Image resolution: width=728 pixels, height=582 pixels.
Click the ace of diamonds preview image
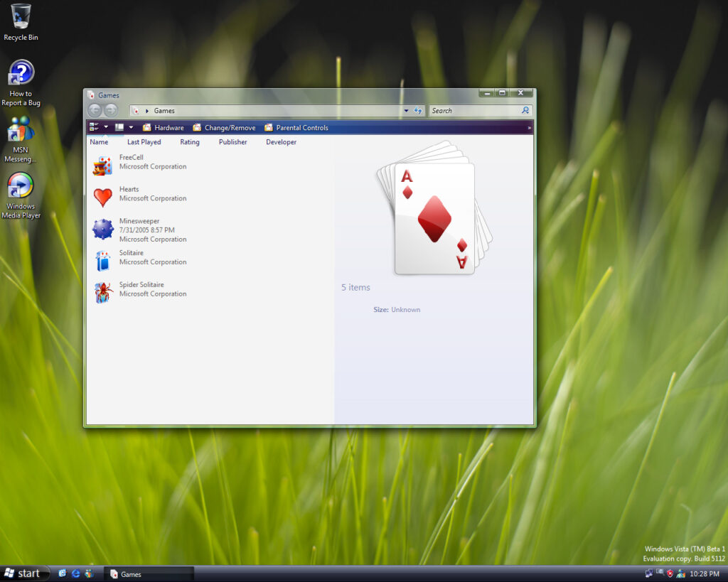434,209
